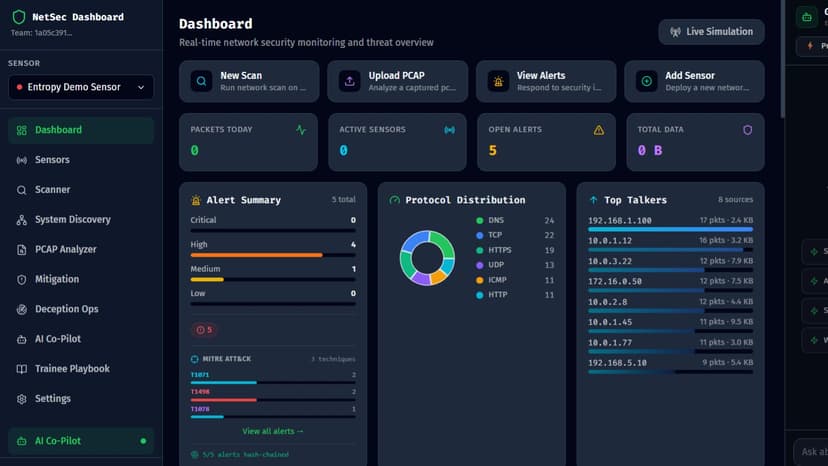
Task: Click the Mitigation shield icon
Action: (x=22, y=280)
